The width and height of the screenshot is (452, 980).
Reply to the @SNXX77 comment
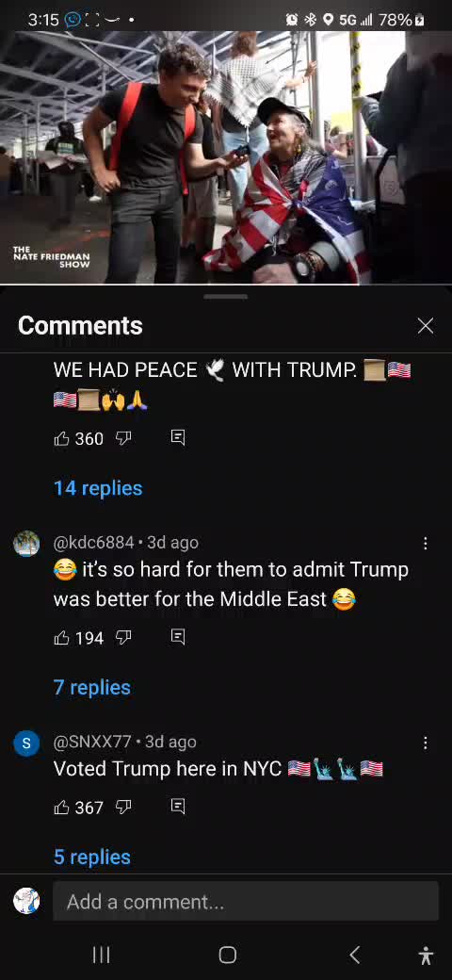178,808
